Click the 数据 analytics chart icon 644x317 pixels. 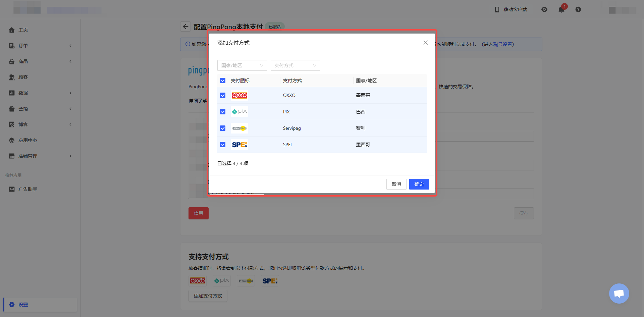[x=12, y=93]
